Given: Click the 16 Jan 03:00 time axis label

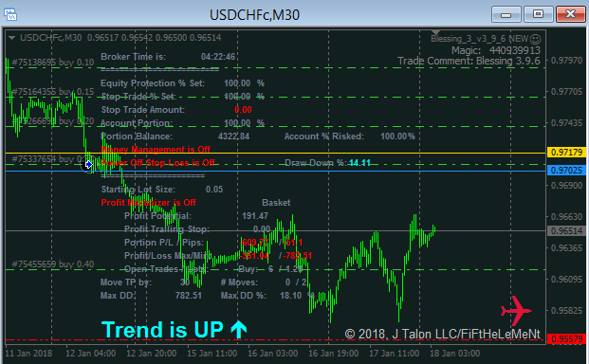Looking at the screenshot, I should 273,354.
